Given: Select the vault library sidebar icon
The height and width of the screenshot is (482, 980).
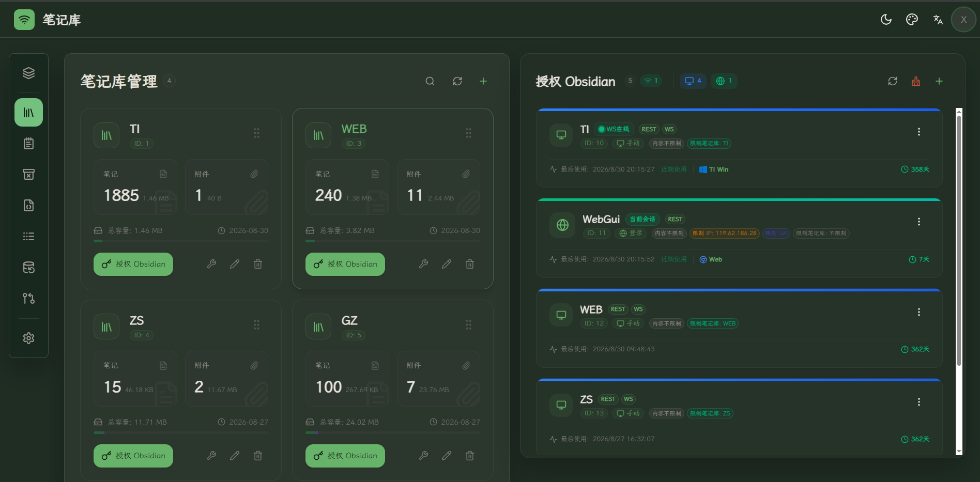Looking at the screenshot, I should (x=28, y=113).
